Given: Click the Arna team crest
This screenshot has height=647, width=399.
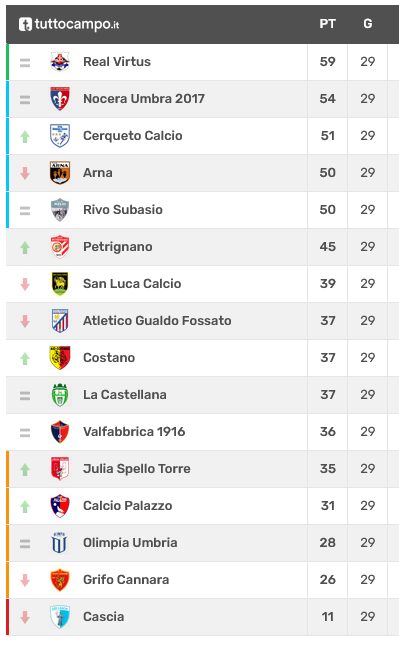Looking at the screenshot, I should (x=60, y=172).
